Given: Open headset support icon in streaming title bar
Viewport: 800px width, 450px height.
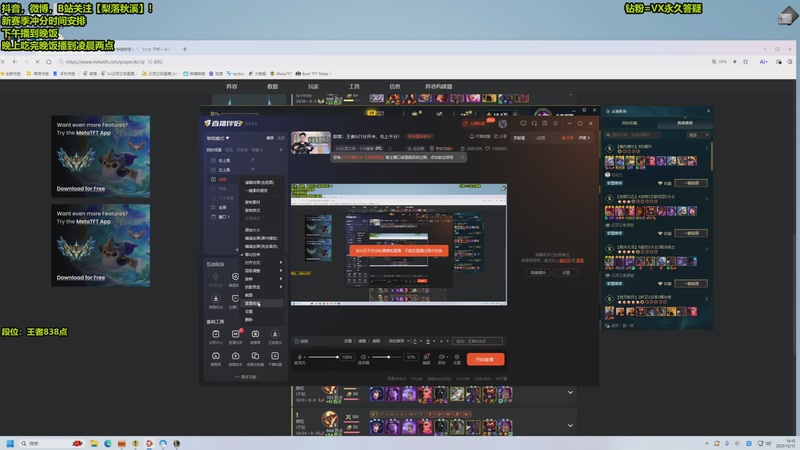Looking at the screenshot, I should 534,123.
